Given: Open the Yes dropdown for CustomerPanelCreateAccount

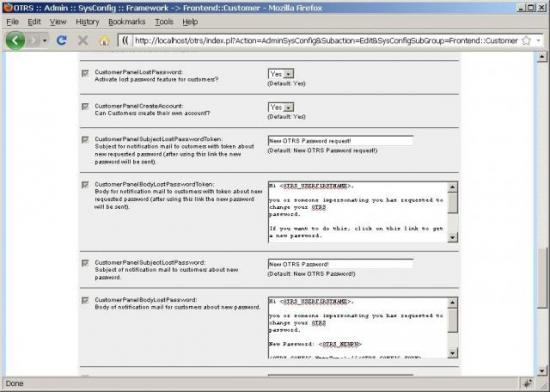Looking at the screenshot, I should pos(281,107).
